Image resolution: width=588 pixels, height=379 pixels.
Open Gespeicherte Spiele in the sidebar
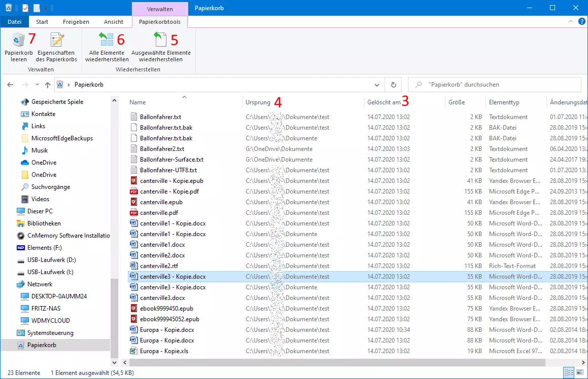(57, 102)
